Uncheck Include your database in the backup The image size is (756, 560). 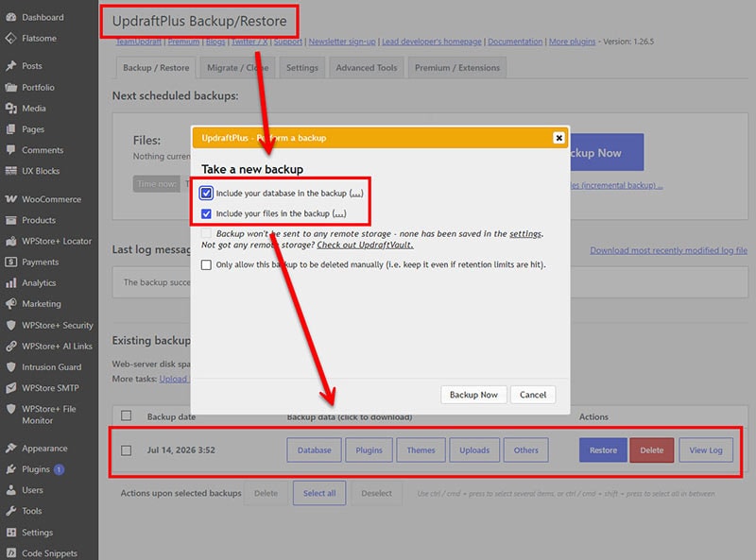(x=206, y=194)
